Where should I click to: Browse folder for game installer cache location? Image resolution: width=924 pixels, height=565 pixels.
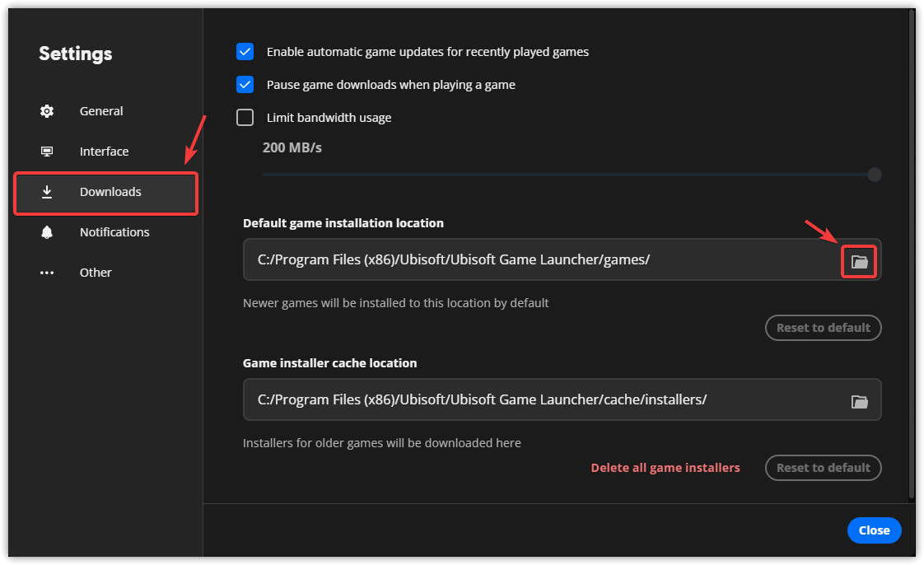point(859,401)
